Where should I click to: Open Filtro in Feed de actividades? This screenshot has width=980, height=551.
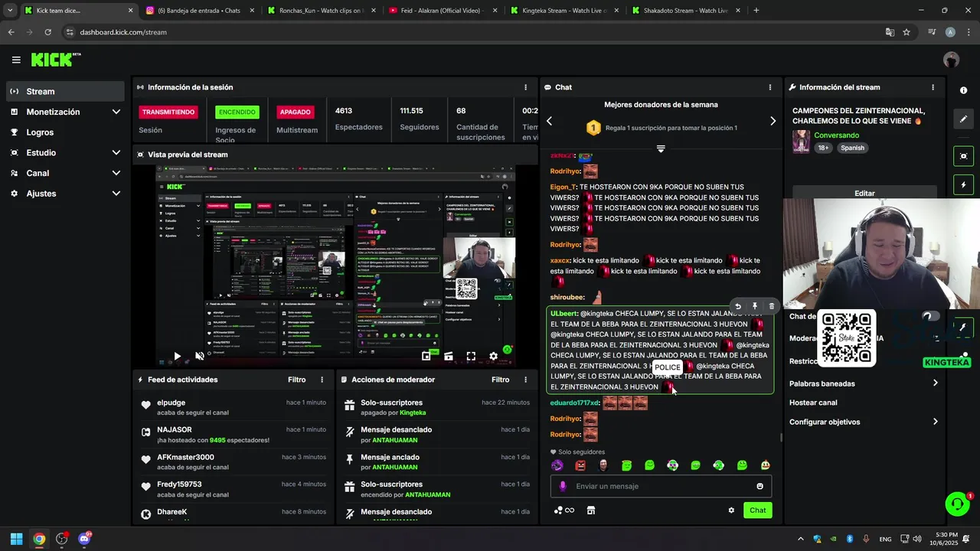click(x=296, y=380)
